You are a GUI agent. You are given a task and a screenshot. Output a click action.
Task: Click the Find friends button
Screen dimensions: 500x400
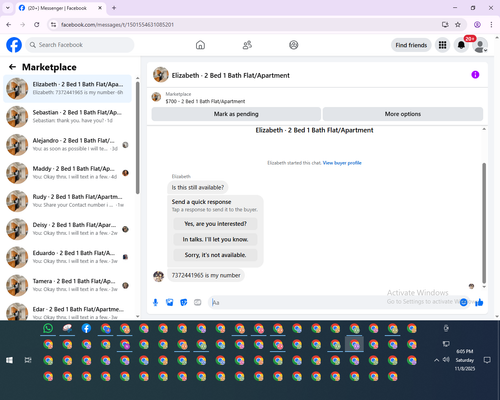click(x=411, y=45)
